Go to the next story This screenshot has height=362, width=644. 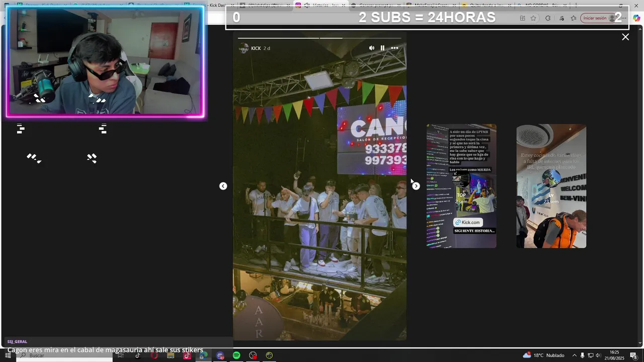[416, 186]
